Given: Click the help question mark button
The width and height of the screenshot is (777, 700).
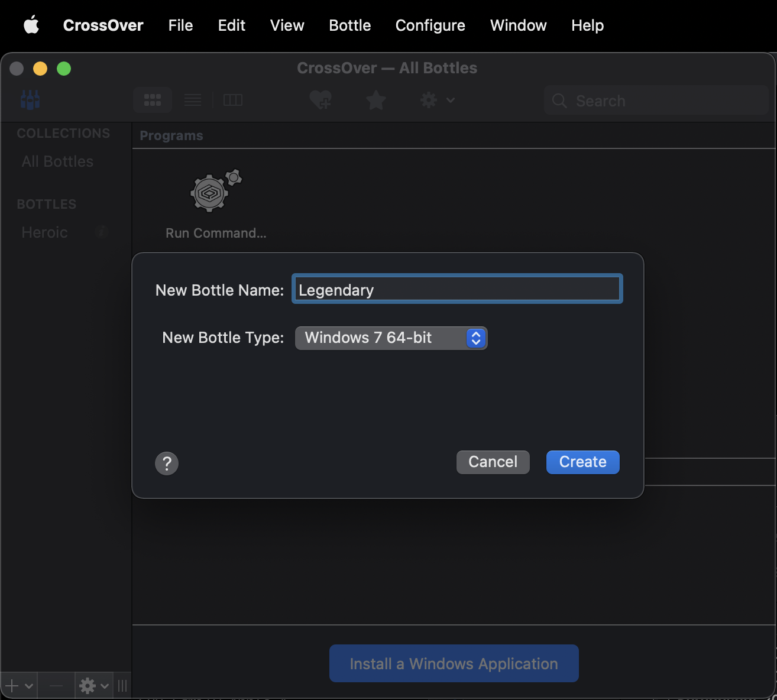Looking at the screenshot, I should pyautogui.click(x=167, y=463).
